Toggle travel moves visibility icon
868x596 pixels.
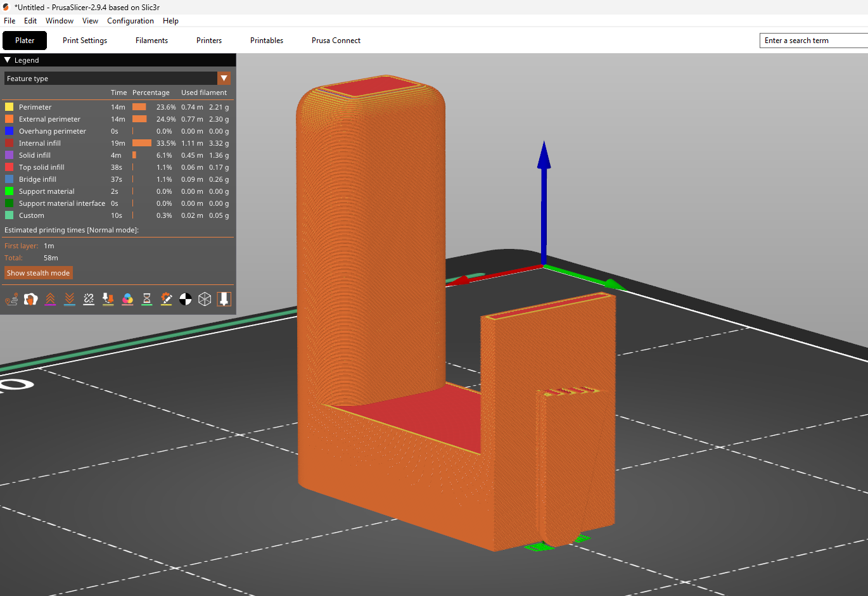click(x=11, y=299)
